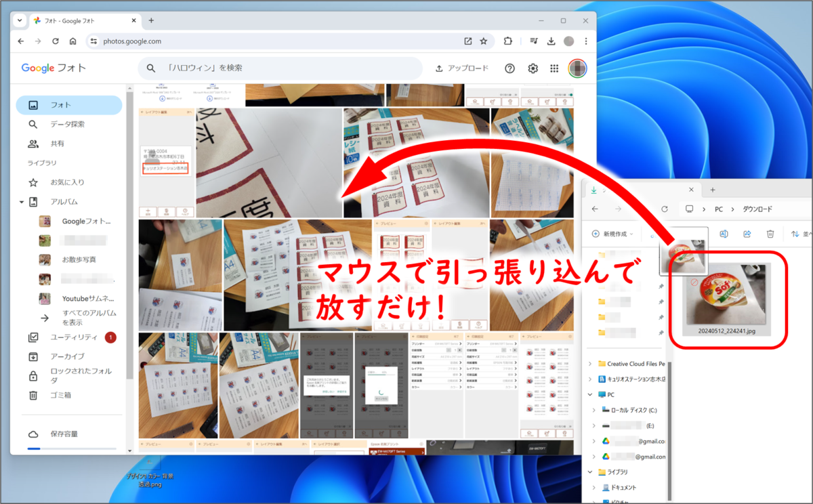Image resolution: width=813 pixels, height=504 pixels.
Task: Click the search magnifier icon
Action: 152,68
